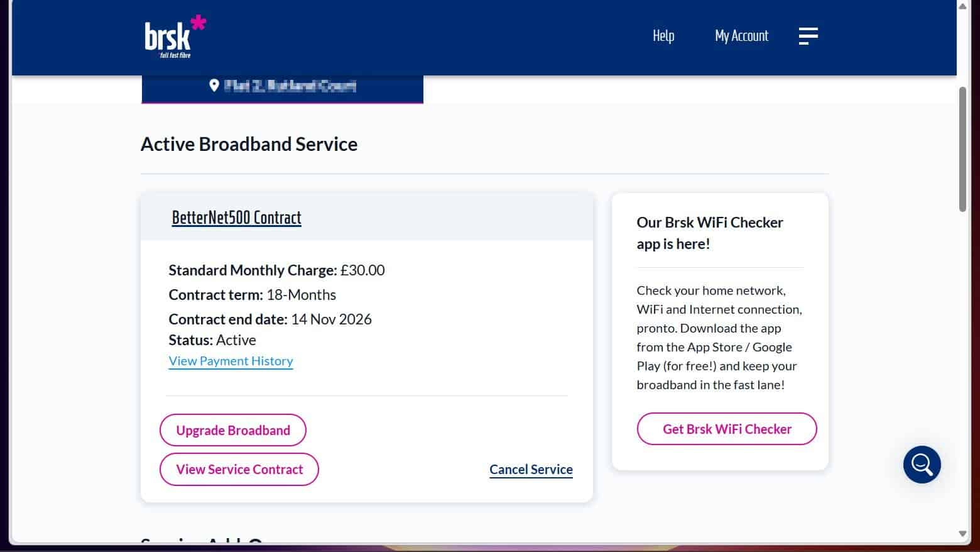Select the Help menu item

663,36
